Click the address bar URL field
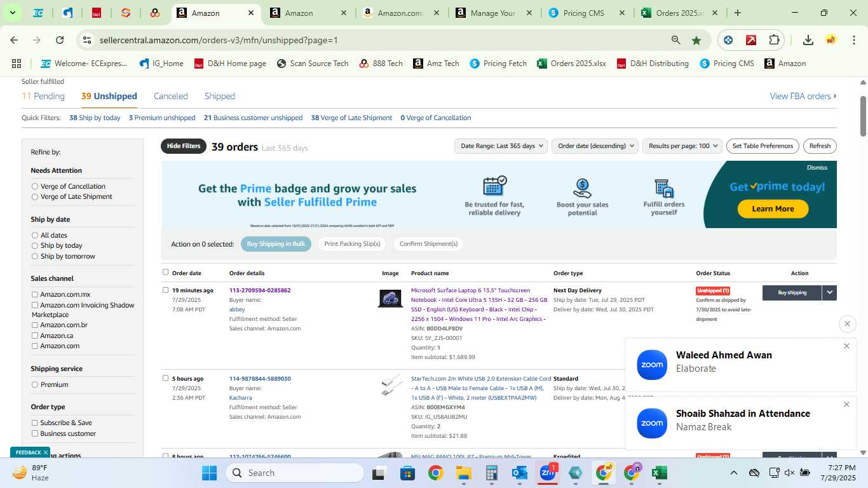 (381, 40)
